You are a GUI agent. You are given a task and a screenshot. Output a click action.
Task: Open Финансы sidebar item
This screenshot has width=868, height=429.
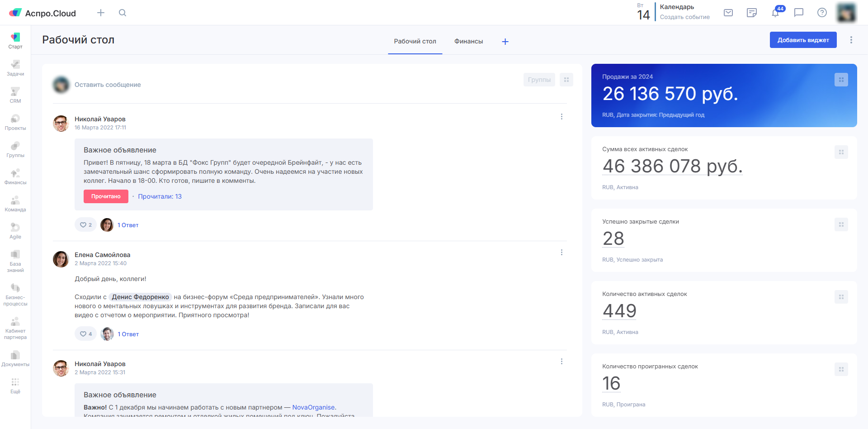15,176
